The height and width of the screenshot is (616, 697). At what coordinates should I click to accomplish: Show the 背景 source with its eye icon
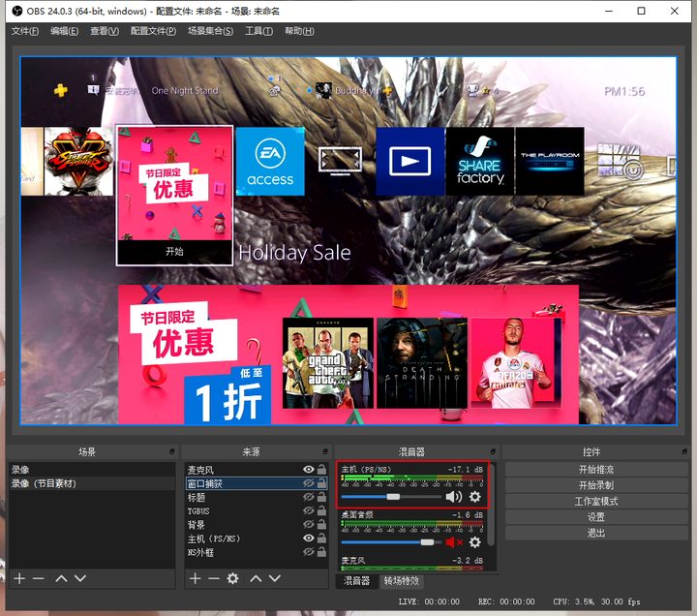point(309,524)
